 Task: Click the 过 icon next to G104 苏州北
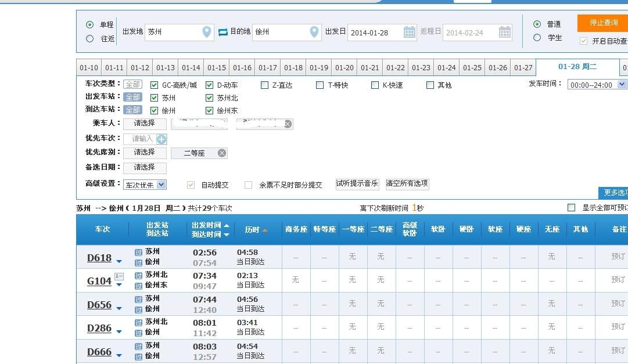139,276
